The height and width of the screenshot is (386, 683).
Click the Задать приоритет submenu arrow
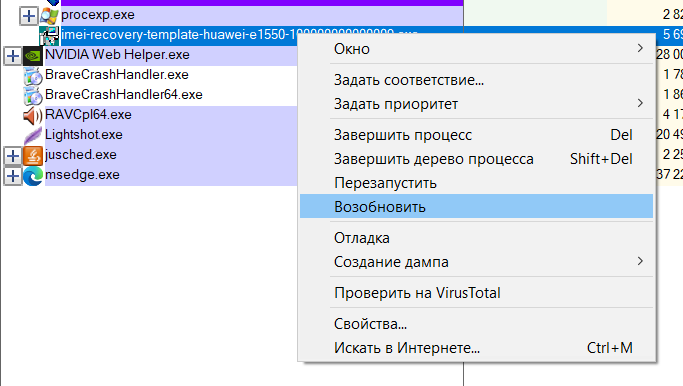point(640,103)
